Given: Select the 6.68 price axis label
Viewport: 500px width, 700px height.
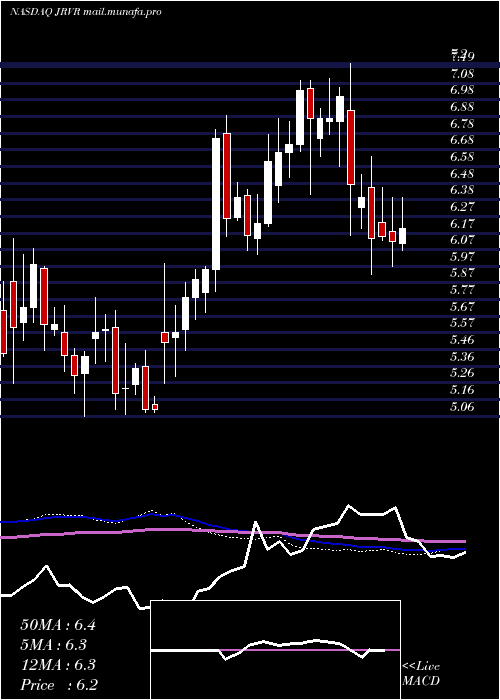Looking at the screenshot, I should pyautogui.click(x=462, y=140).
